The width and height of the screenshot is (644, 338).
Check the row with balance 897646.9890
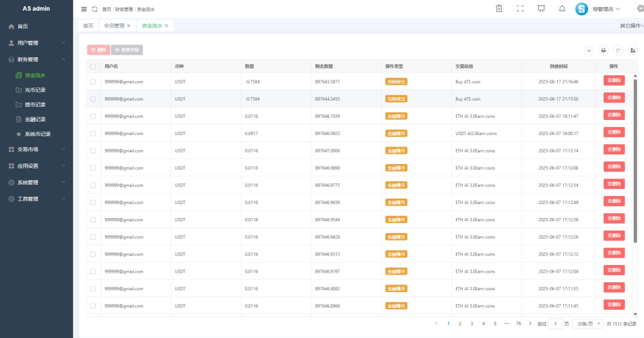pyautogui.click(x=93, y=168)
